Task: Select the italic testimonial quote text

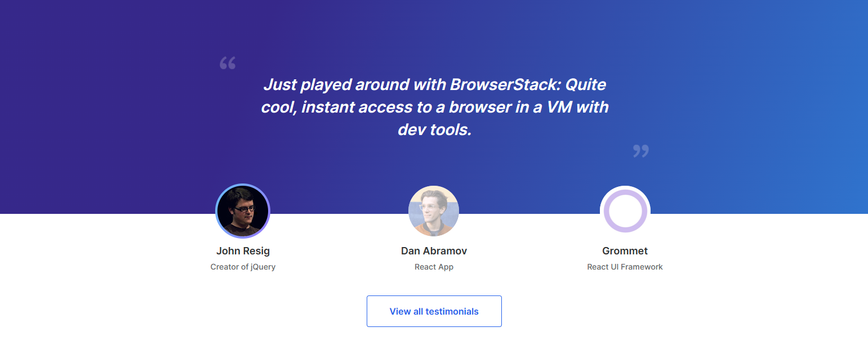Action: 434,107
